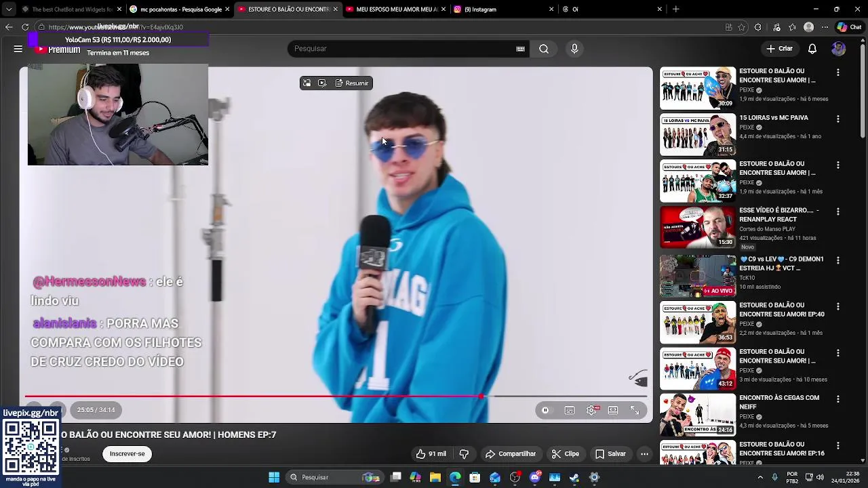Go back in browser history
The image size is (868, 488).
[9, 27]
